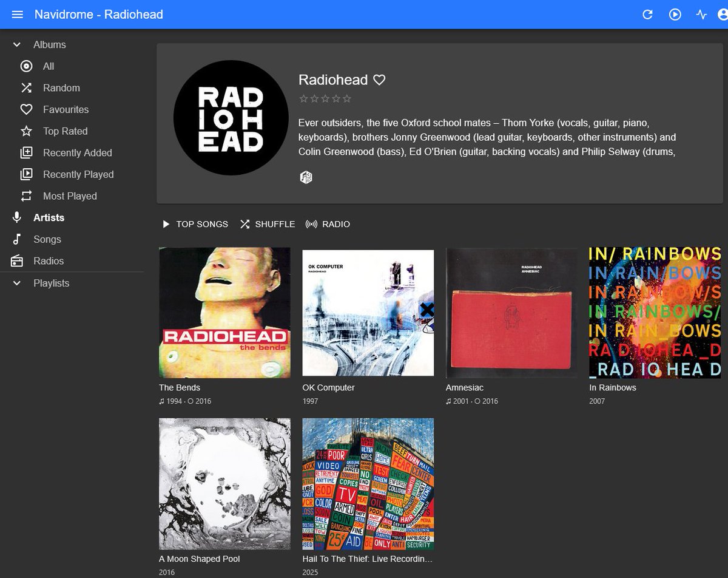Collapse the Albums section chevron

pos(17,44)
